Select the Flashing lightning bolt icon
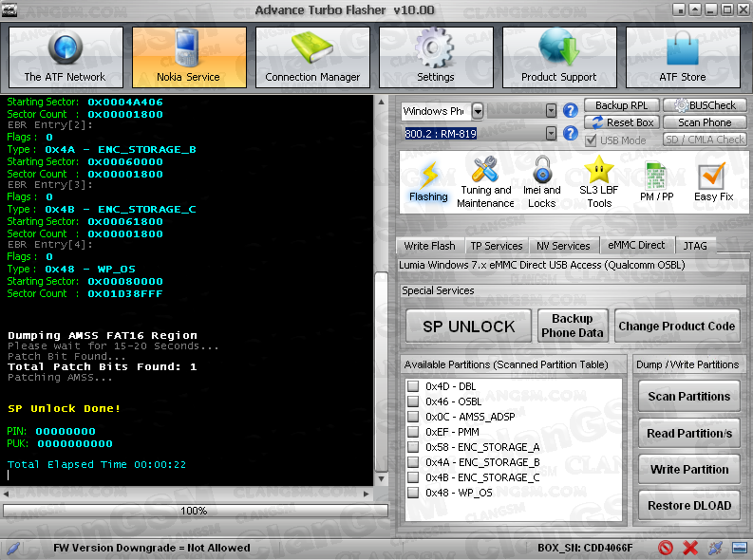 pos(428,176)
